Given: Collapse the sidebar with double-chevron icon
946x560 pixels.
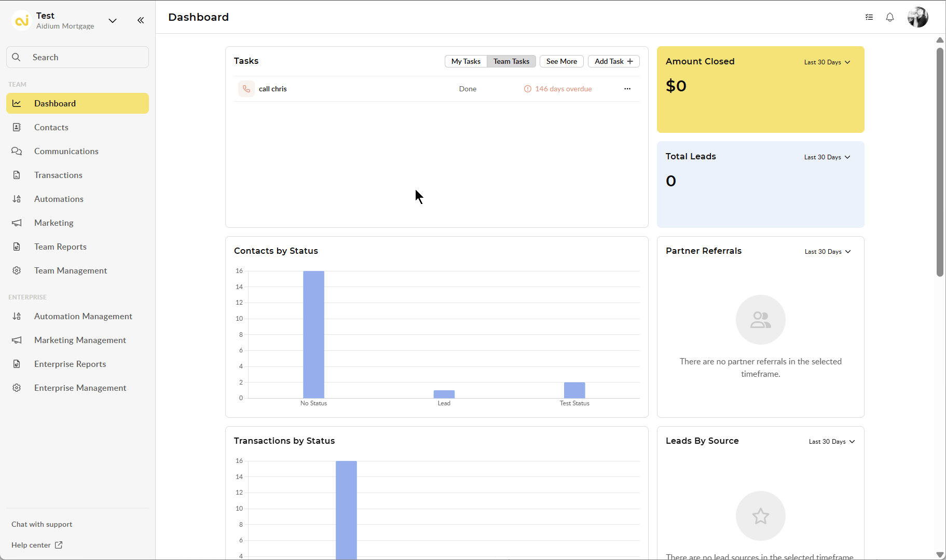Looking at the screenshot, I should [141, 20].
